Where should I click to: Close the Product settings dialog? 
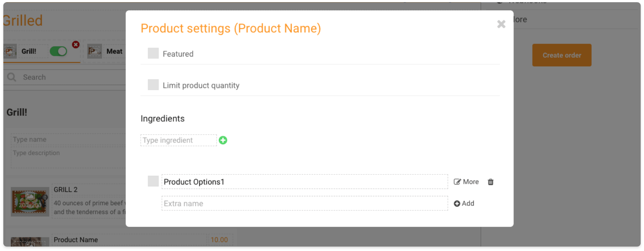pyautogui.click(x=501, y=24)
